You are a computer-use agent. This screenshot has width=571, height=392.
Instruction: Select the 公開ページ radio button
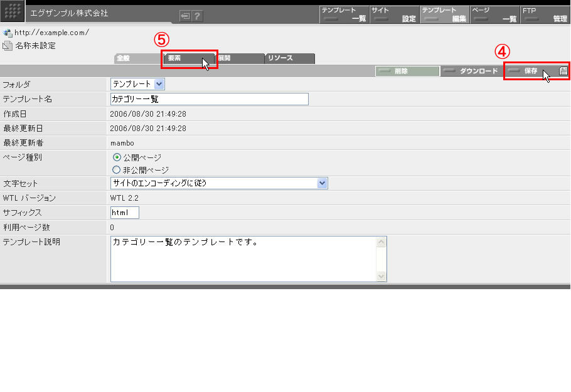116,157
